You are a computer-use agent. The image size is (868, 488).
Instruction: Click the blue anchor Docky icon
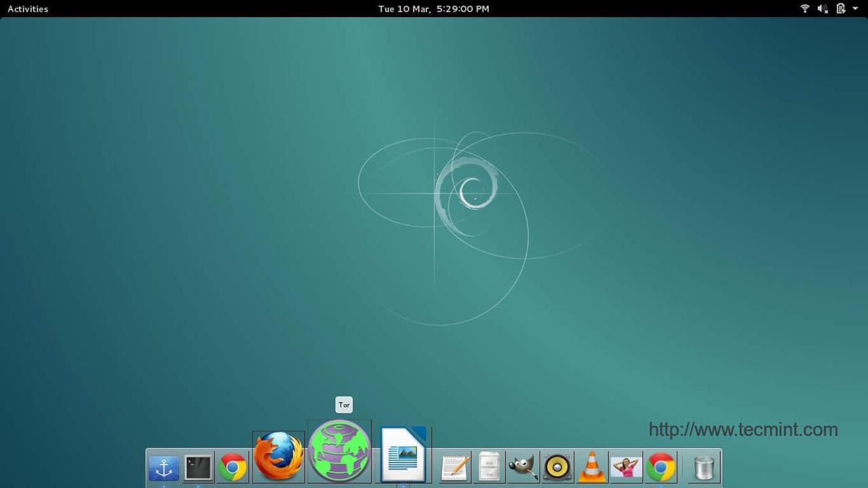tap(163, 468)
